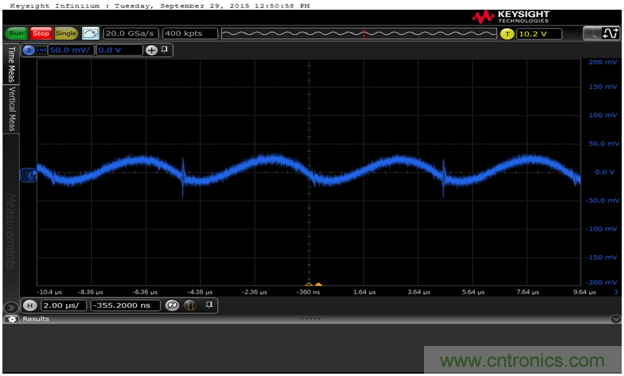Stop acquisition with the red Stop button

click(41, 33)
